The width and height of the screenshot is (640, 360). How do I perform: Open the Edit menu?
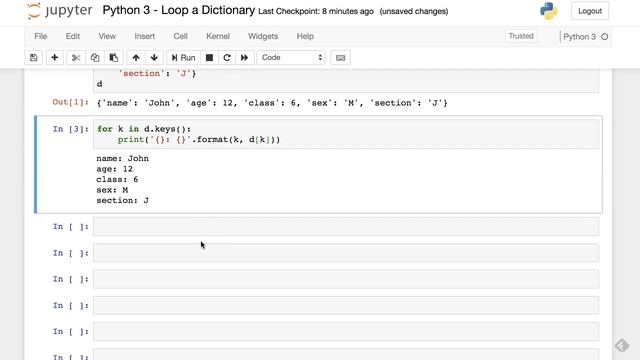(73, 36)
